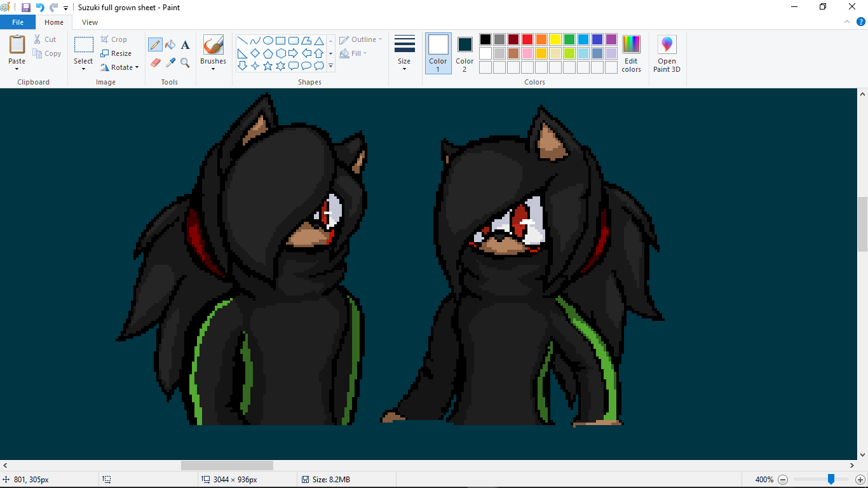Click Open Paint 3D button

[667, 53]
